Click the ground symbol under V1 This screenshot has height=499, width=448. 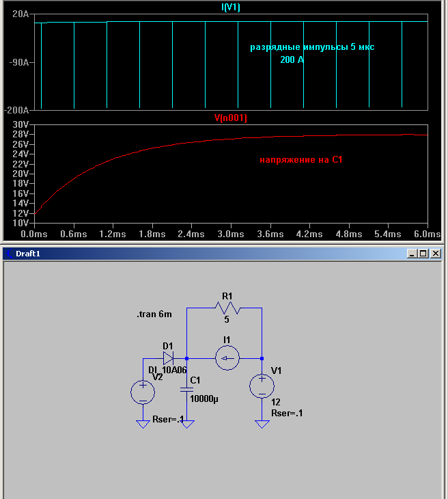[262, 424]
